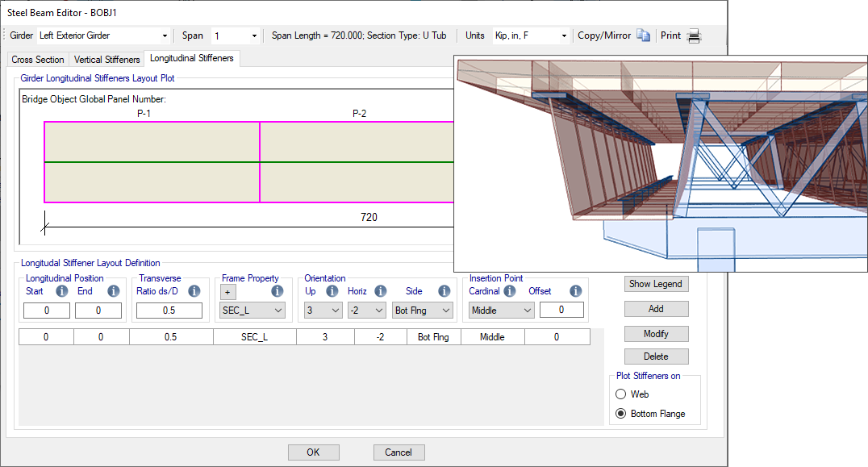The width and height of the screenshot is (868, 467).
Task: Click the Frame Property info icon
Action: pos(278,291)
